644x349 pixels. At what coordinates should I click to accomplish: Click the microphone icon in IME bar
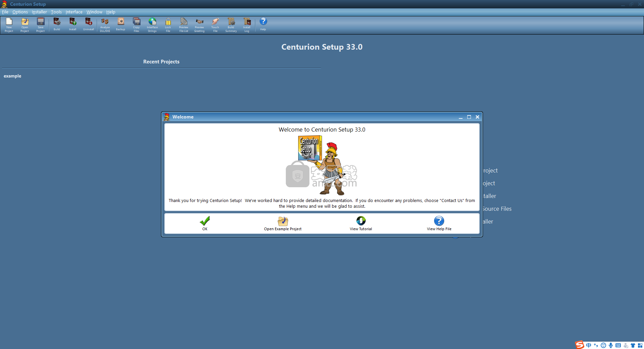pyautogui.click(x=611, y=345)
